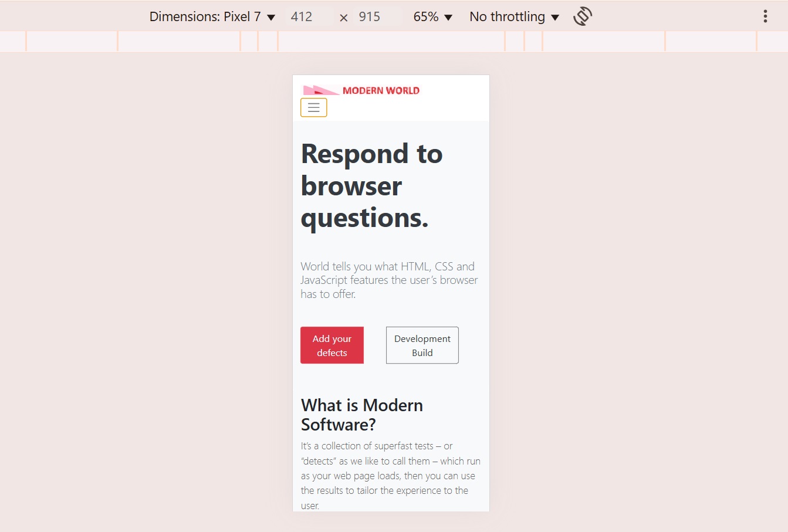This screenshot has height=532, width=788.
Task: Click the Respond to browser questions heading
Action: 371,185
